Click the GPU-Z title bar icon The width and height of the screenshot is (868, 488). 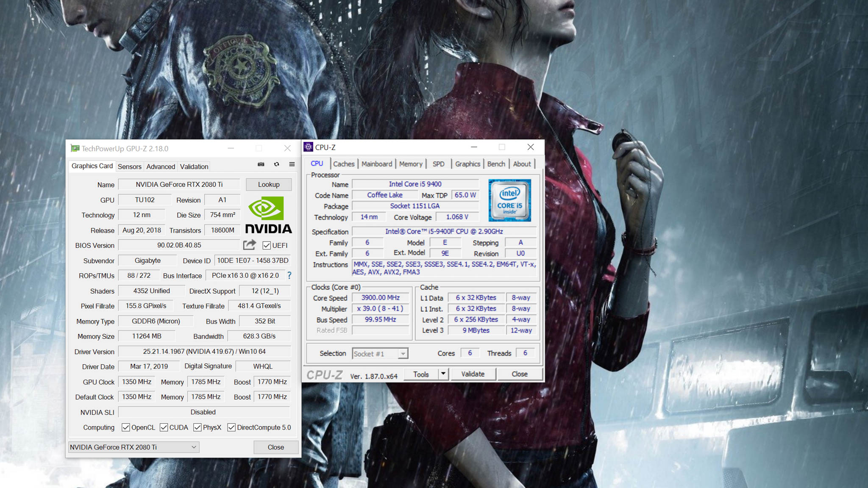tap(75, 148)
